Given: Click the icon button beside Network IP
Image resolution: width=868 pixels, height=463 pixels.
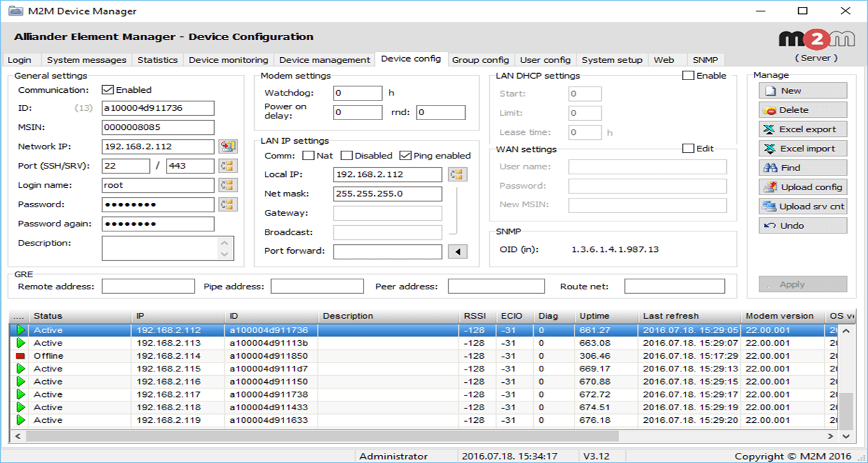Looking at the screenshot, I should pos(228,147).
